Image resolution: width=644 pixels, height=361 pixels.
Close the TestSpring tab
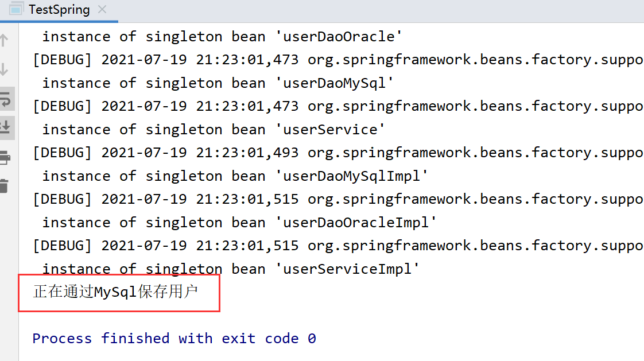point(102,9)
